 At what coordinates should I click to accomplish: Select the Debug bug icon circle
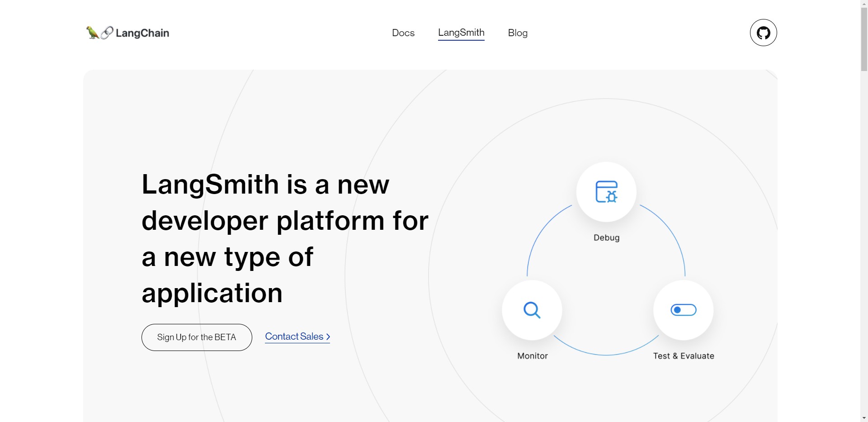606,192
